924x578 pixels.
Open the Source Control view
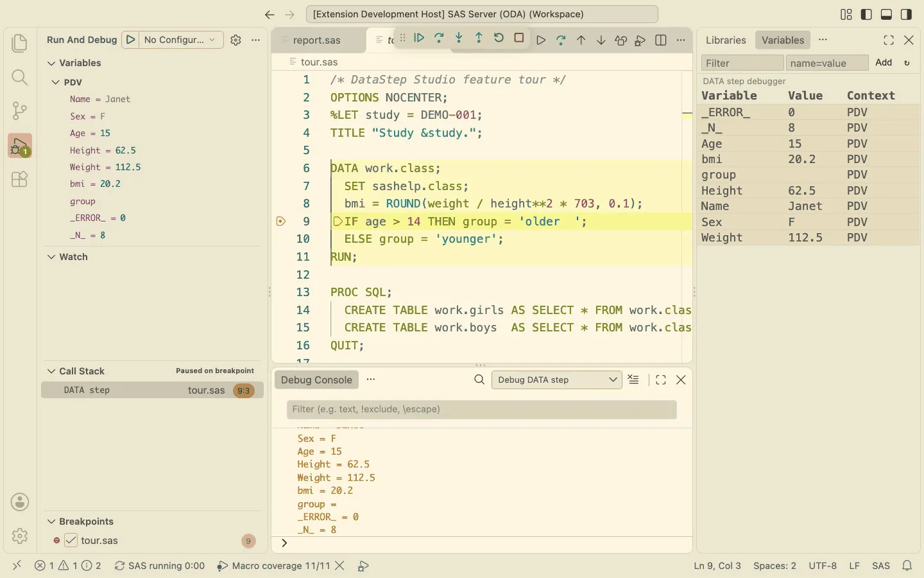click(x=20, y=111)
